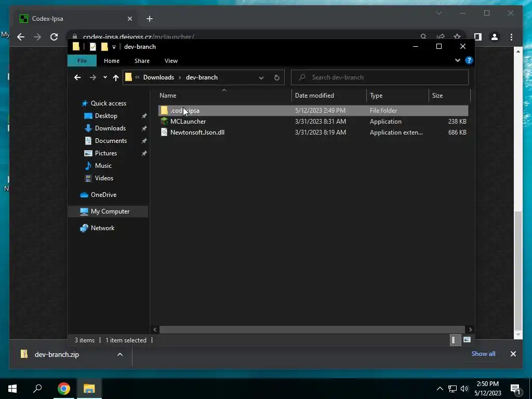532x399 pixels.
Task: Open the Customize Quick Access Toolbar dropdown
Action: point(114,47)
